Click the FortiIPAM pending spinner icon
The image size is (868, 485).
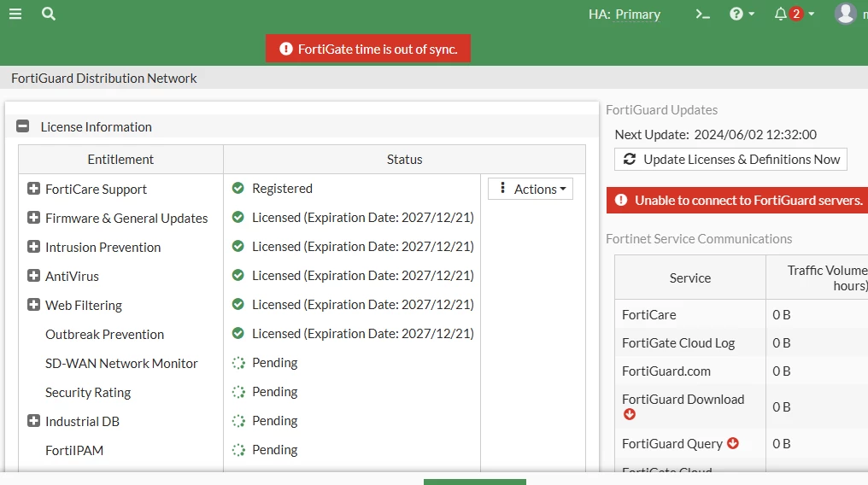(238, 450)
